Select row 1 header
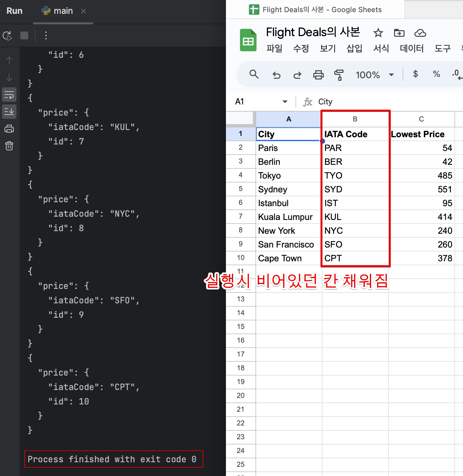463x476 pixels. point(241,134)
